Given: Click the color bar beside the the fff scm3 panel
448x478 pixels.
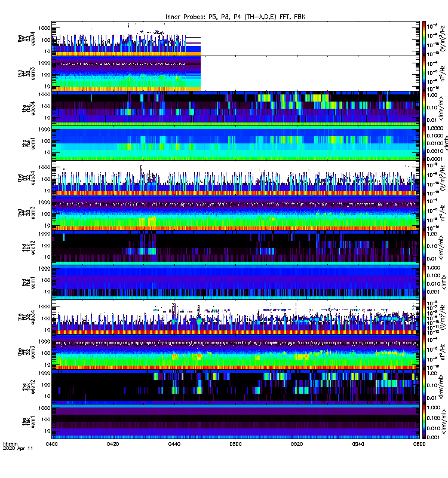Looking at the screenshot, I should click(x=424, y=352).
